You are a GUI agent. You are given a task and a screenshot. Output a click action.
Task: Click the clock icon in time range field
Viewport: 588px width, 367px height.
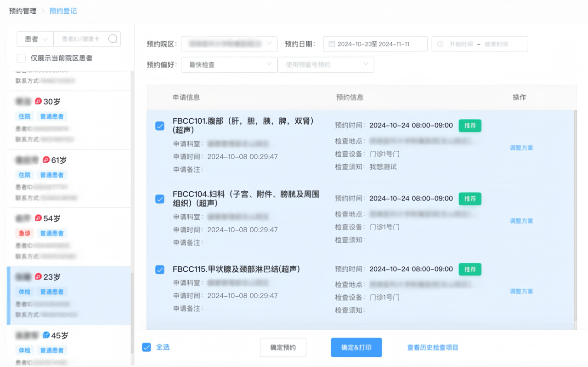(x=440, y=44)
